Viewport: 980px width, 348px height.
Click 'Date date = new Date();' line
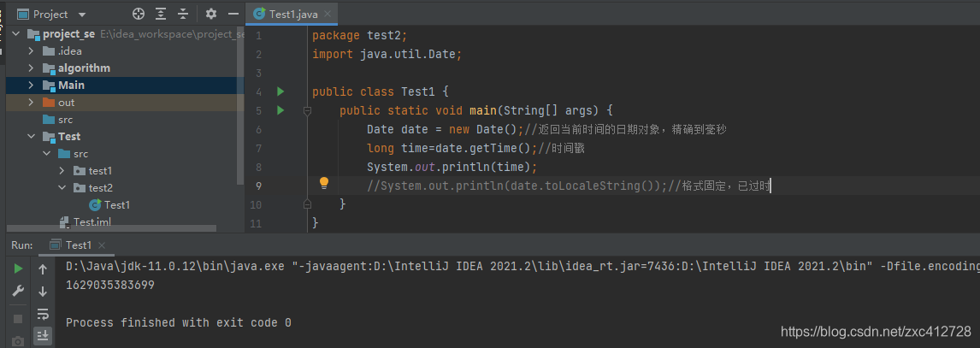[445, 129]
